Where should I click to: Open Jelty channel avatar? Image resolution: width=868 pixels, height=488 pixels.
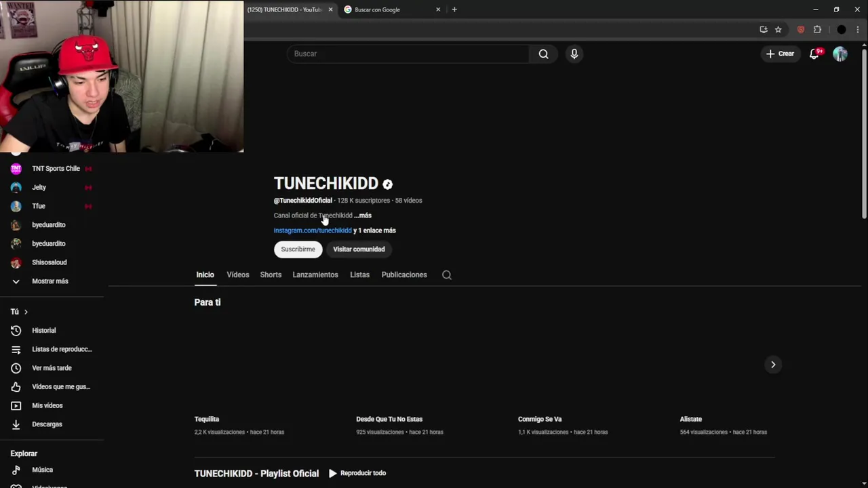tap(16, 187)
